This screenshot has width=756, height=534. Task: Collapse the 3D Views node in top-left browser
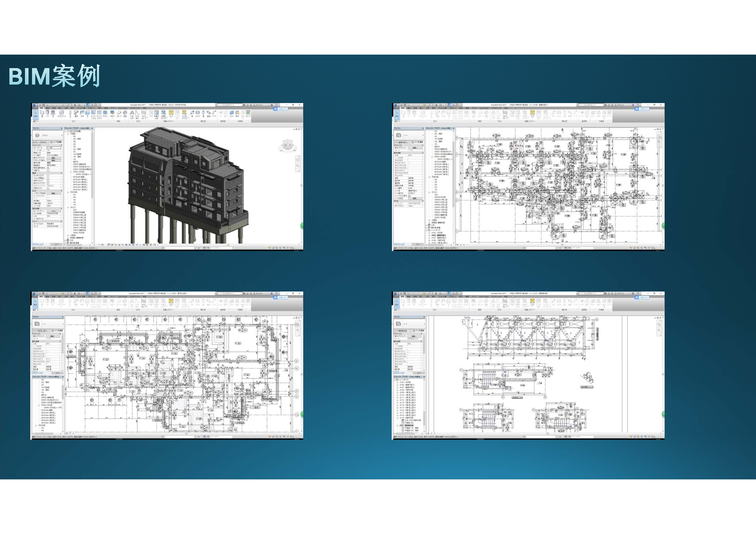[x=68, y=208]
